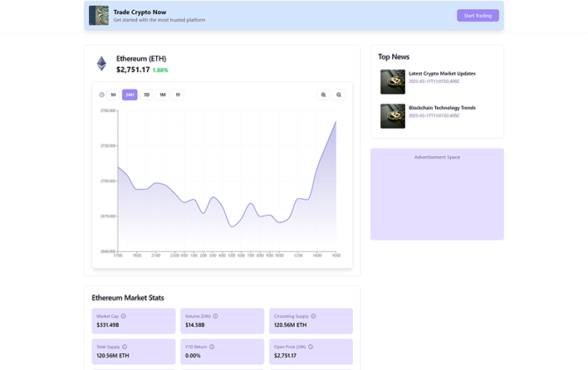This screenshot has height=370, width=588.
Task: Click the clock icon beside timeframe buttons
Action: 102,95
